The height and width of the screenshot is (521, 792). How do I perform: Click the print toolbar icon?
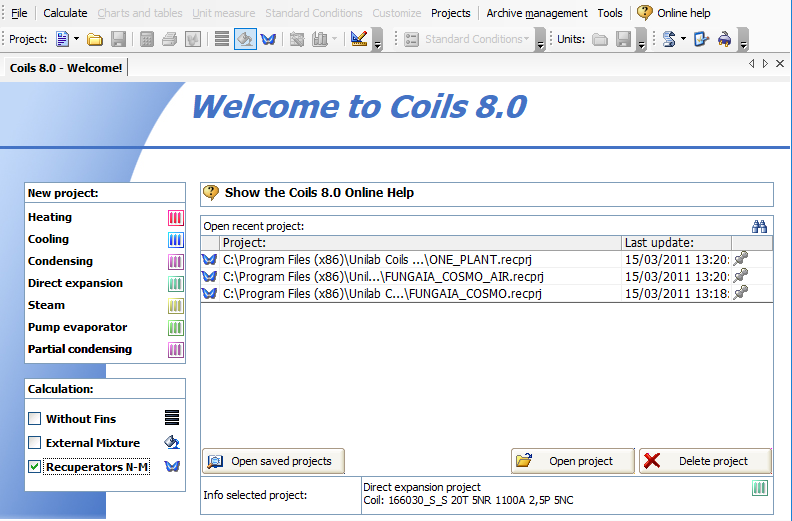point(170,39)
